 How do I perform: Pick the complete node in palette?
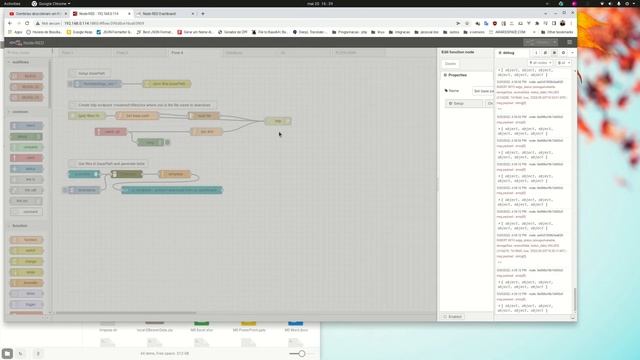click(27, 147)
